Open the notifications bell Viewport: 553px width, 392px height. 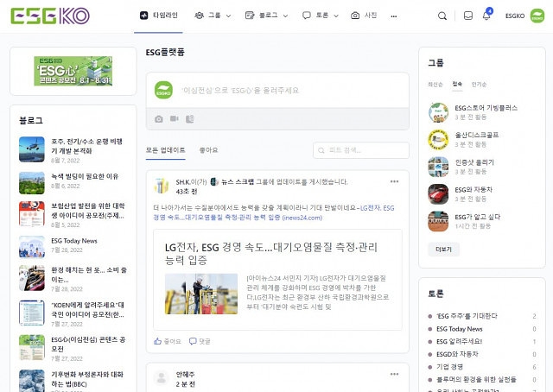pos(486,16)
